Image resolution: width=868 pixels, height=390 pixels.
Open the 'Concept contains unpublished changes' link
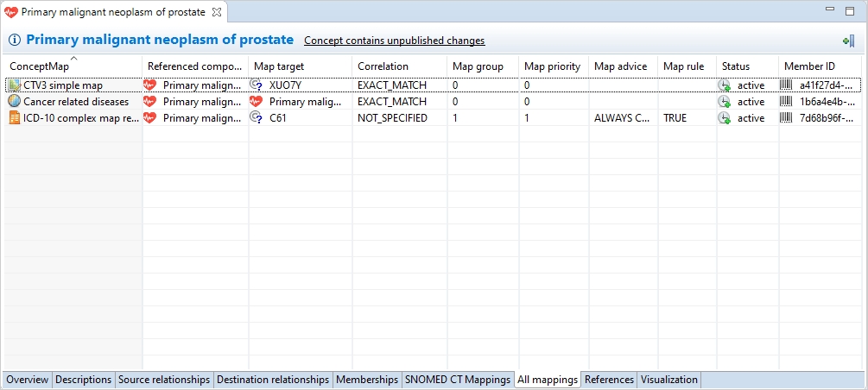394,41
